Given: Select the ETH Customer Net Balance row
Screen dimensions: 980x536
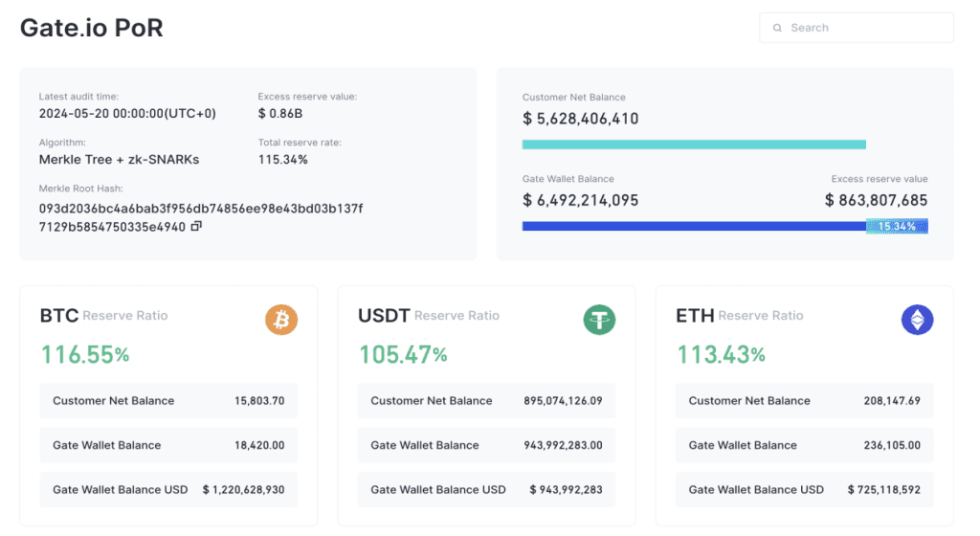Looking at the screenshot, I should (x=804, y=401).
